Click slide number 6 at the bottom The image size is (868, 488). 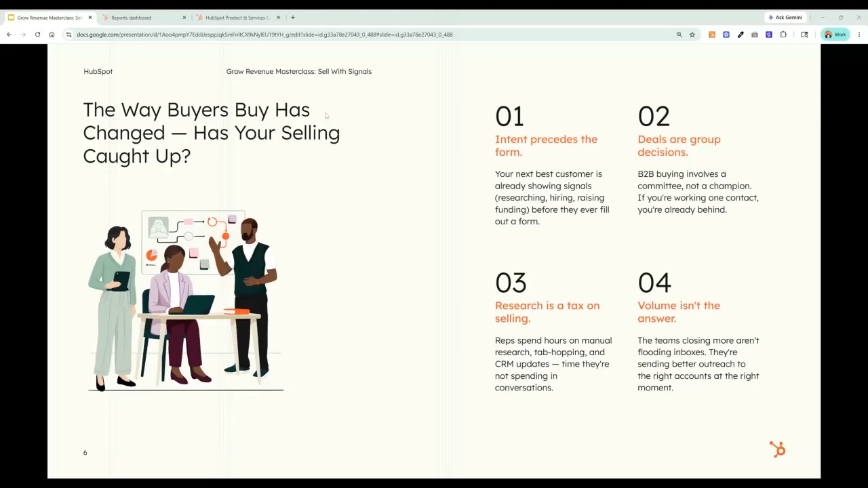tap(85, 453)
